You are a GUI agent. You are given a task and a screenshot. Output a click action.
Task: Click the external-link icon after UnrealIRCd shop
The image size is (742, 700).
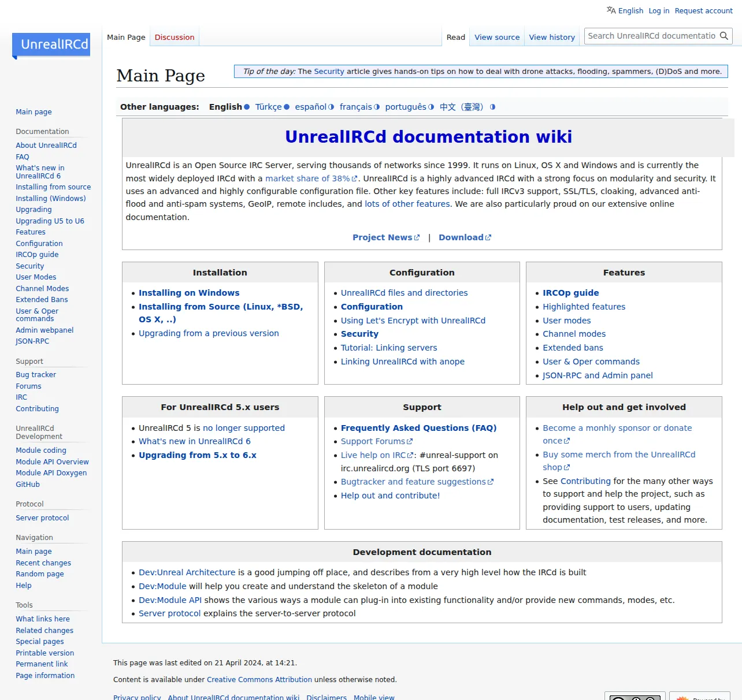[567, 468]
